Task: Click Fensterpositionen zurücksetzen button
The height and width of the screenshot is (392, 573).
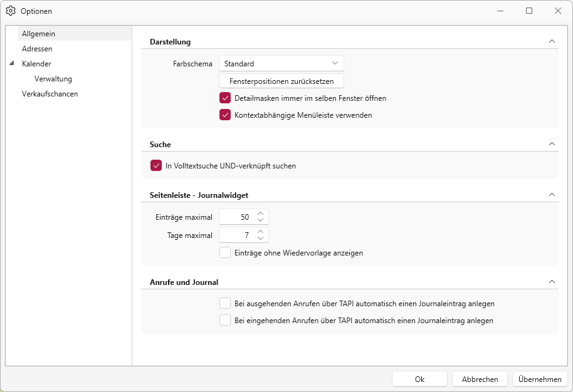Action: (x=281, y=81)
